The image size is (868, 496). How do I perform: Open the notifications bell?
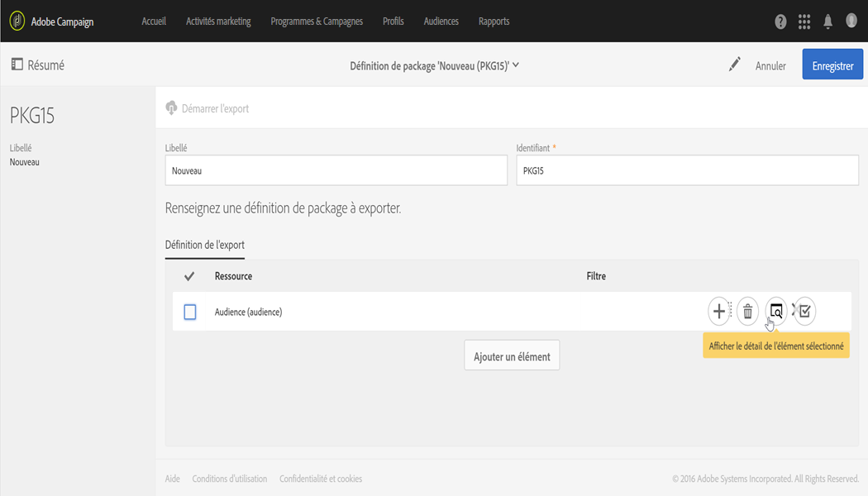click(x=827, y=21)
